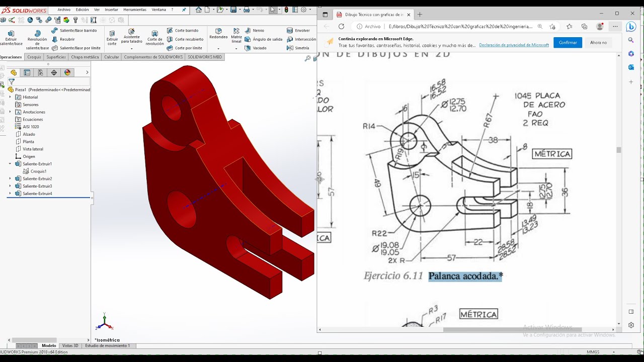Select Extruir saliente/base tool
This screenshot has height=362, width=644.
pyautogui.click(x=11, y=38)
